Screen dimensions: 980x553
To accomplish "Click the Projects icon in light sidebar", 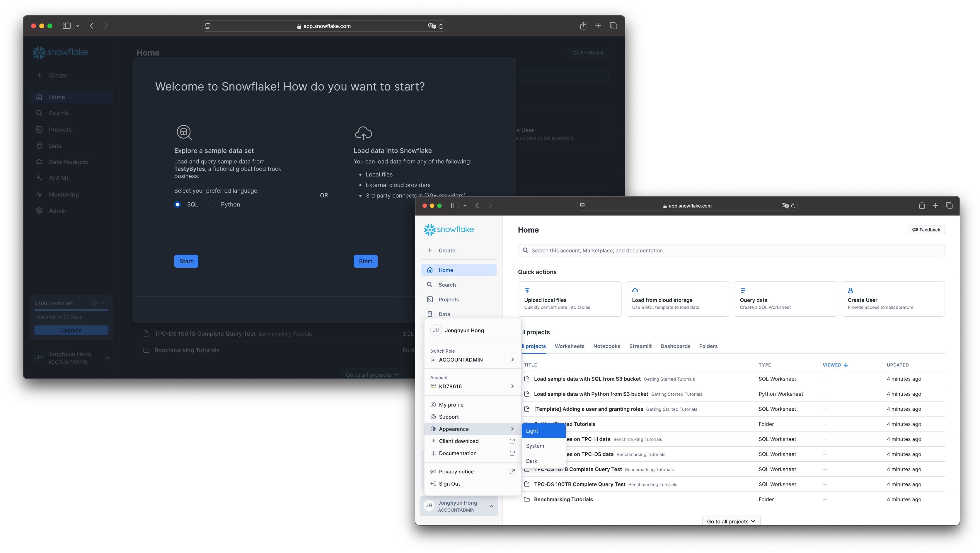I will [430, 299].
